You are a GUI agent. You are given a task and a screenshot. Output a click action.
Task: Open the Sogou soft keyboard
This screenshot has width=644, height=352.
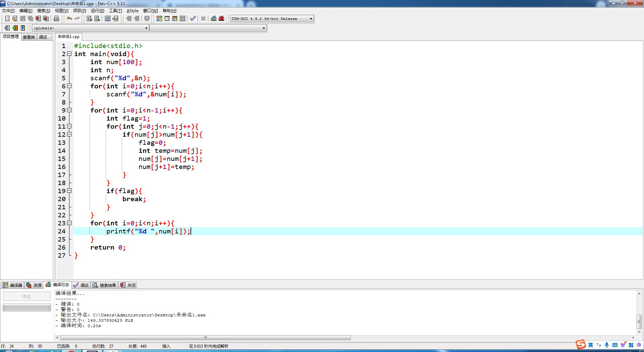coord(615,345)
